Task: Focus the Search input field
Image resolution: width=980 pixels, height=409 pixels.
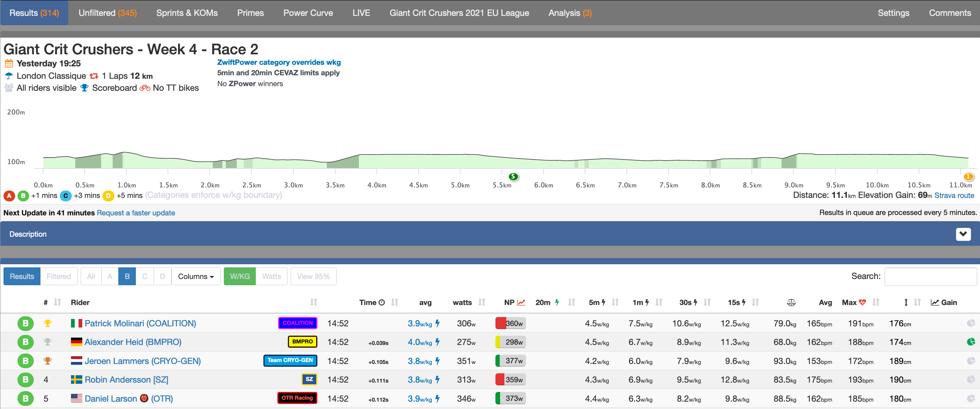Action: [930, 276]
